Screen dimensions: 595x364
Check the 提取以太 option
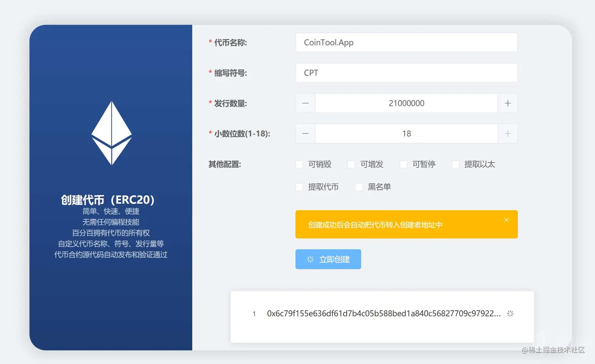(x=455, y=164)
